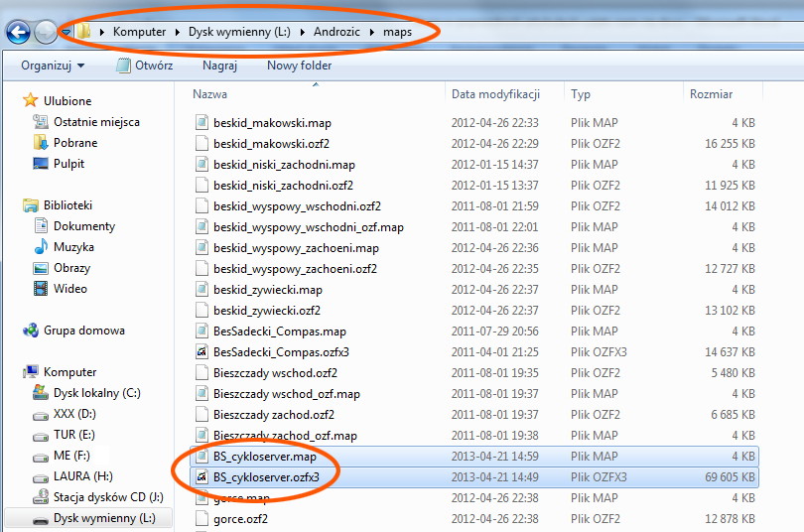Click file name Bieszczady zachod_ozf.map
804x532 pixels.
[x=285, y=435]
